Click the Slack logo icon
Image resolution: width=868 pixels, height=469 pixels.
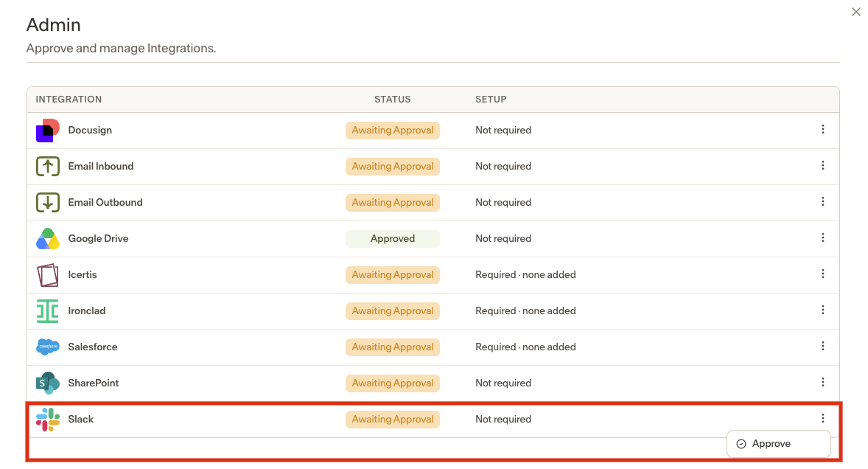point(48,419)
